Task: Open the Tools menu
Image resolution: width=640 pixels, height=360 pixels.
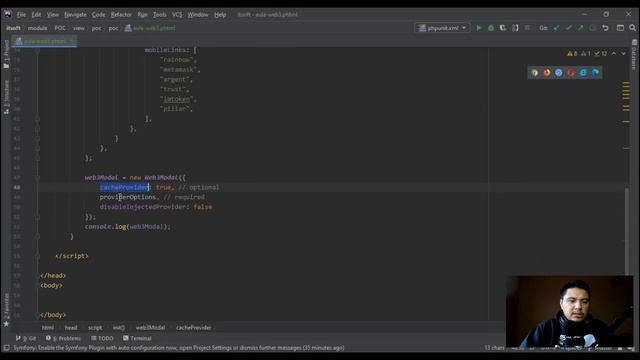Action: [160, 15]
